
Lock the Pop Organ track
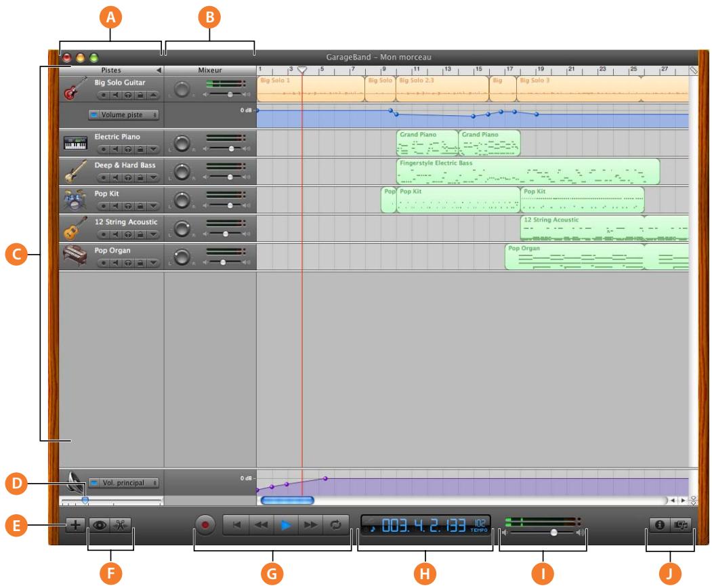[140, 262]
